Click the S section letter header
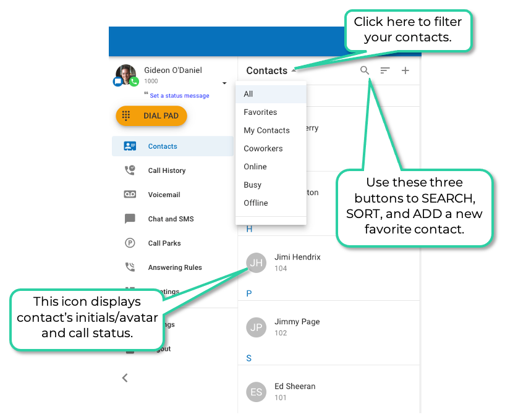Viewport: 505px width, 420px height. coord(248,358)
